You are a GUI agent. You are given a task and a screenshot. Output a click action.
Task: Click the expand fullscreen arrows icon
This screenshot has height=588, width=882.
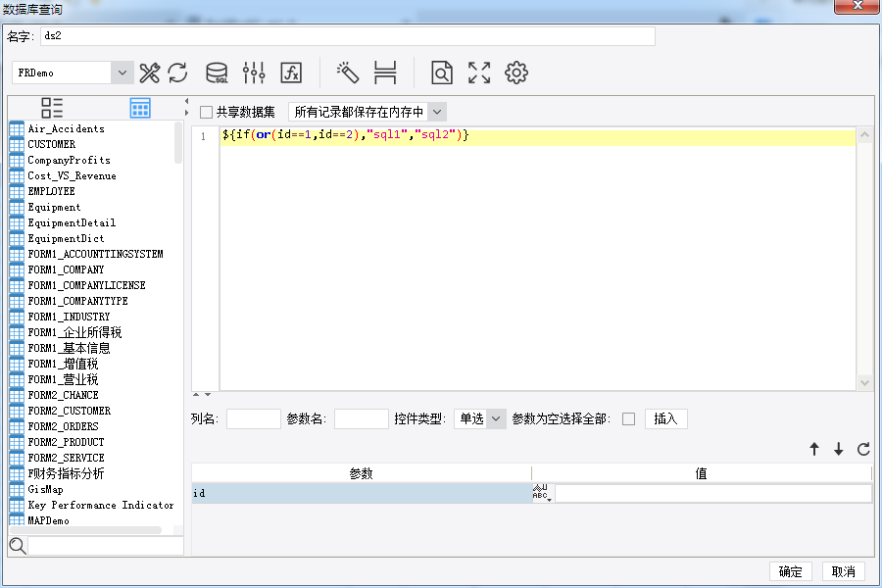point(479,73)
